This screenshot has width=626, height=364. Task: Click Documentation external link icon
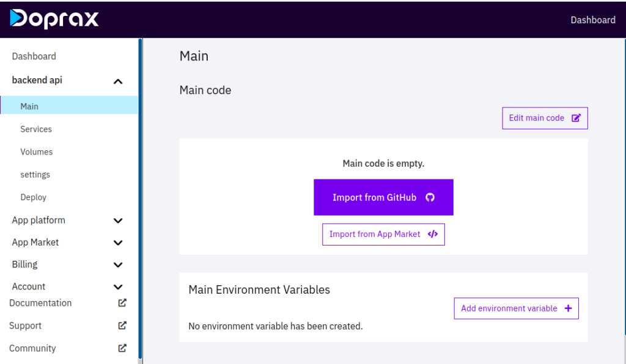pyautogui.click(x=122, y=303)
